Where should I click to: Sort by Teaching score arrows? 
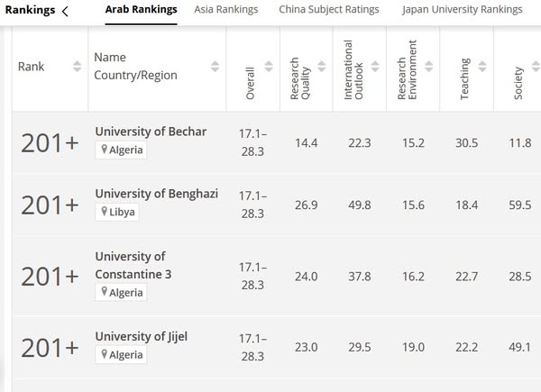tap(482, 66)
